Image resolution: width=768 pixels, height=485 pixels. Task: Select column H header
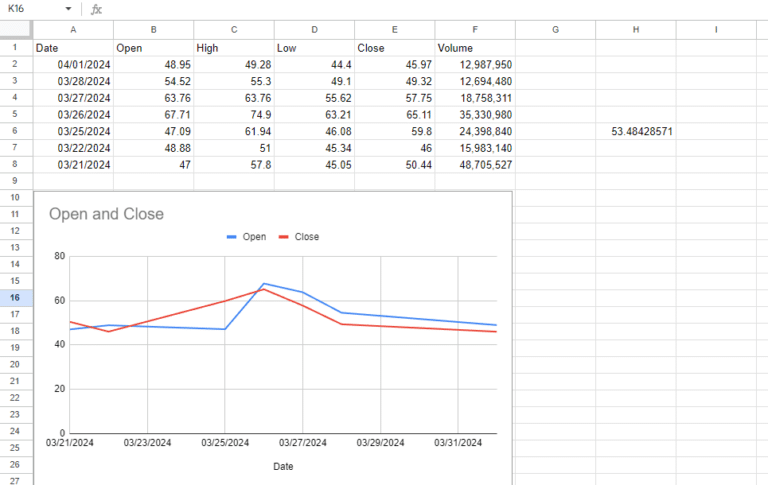(x=635, y=30)
